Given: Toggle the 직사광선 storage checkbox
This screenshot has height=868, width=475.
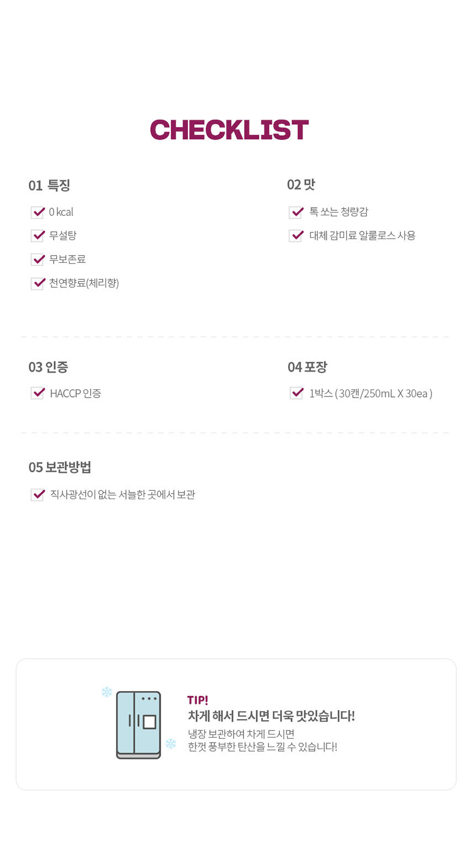Looking at the screenshot, I should tap(38, 495).
